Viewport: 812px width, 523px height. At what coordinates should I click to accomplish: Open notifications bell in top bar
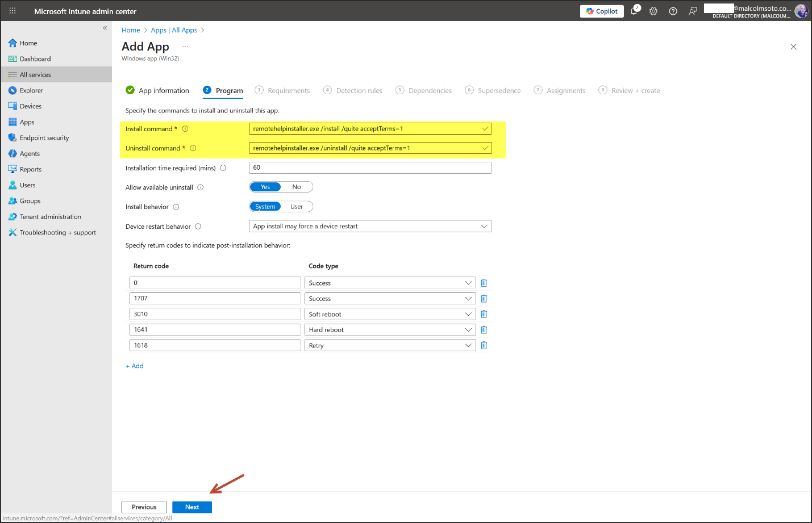coord(634,11)
